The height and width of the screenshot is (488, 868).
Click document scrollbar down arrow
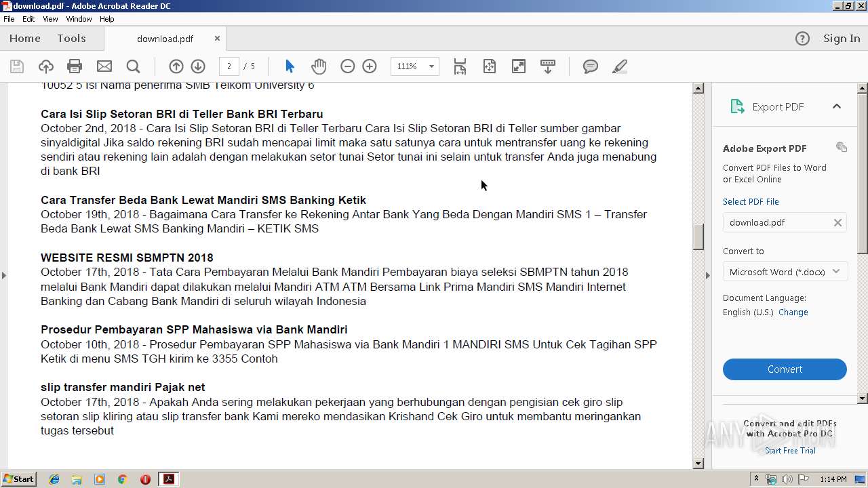pyautogui.click(x=698, y=464)
